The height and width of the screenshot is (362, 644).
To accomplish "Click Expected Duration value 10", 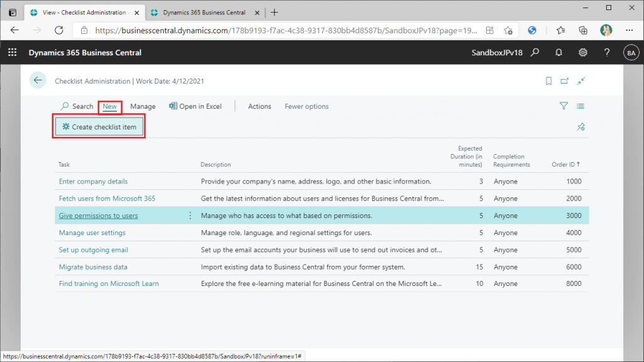I will coord(479,283).
